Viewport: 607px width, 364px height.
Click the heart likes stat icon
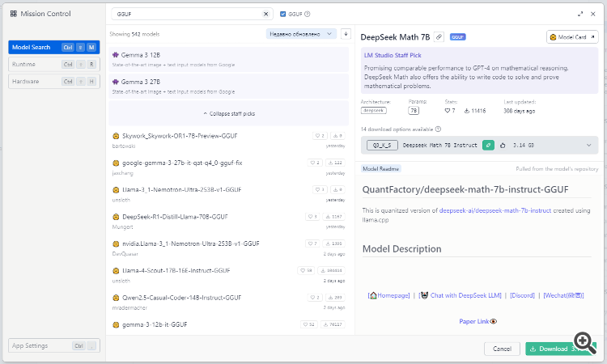click(x=448, y=111)
